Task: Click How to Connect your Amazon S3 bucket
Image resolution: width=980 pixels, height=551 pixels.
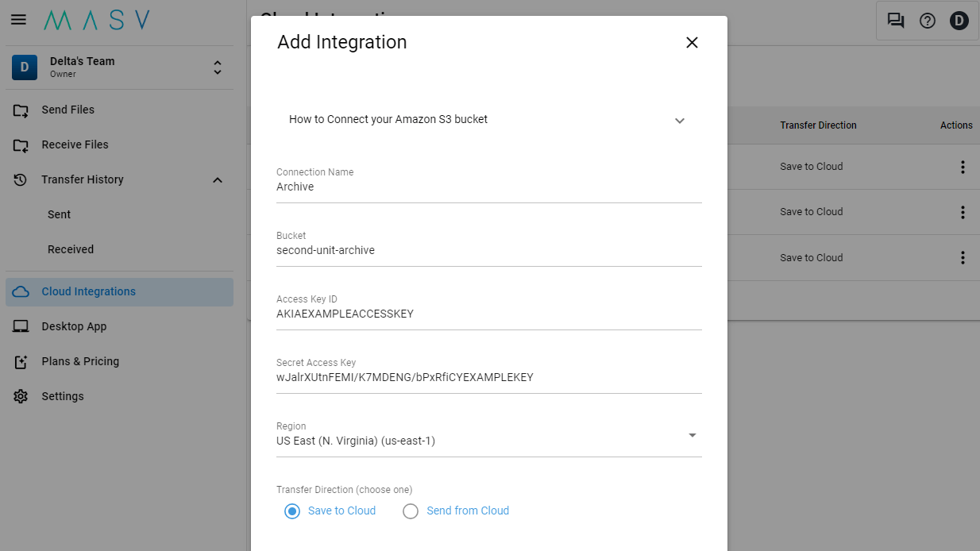Action: pos(388,119)
